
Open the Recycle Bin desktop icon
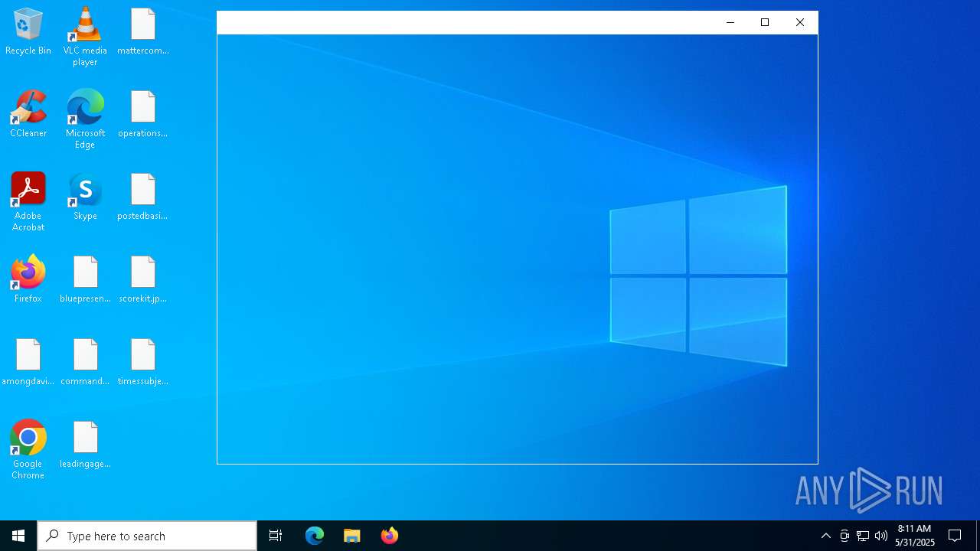tap(28, 31)
